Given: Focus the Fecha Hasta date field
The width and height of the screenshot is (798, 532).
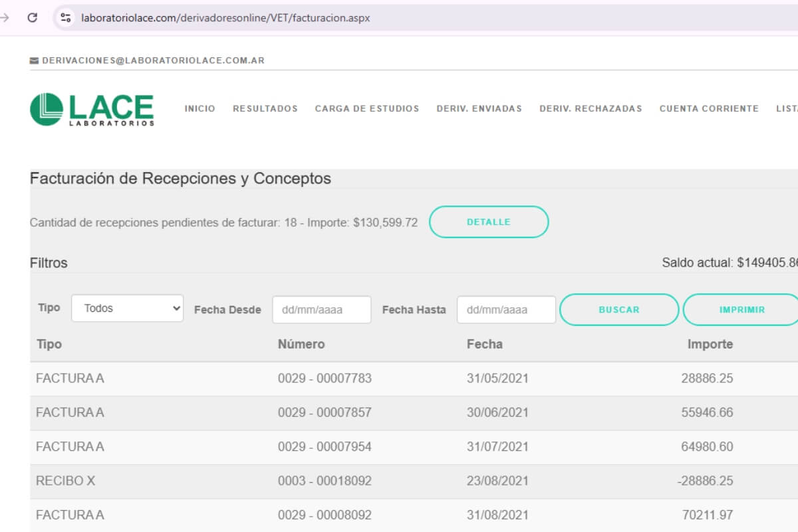Looking at the screenshot, I should [x=506, y=310].
